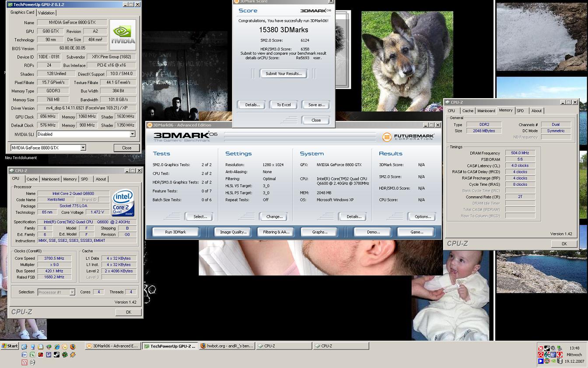Launch Internet Explorer from quick launch
Viewport: 588px width, 368px height.
57,347
